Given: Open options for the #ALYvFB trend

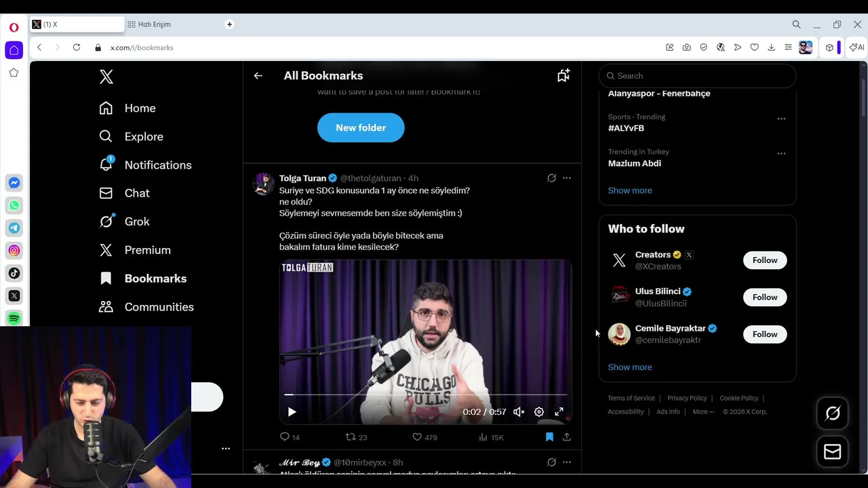Looking at the screenshot, I should 781,119.
